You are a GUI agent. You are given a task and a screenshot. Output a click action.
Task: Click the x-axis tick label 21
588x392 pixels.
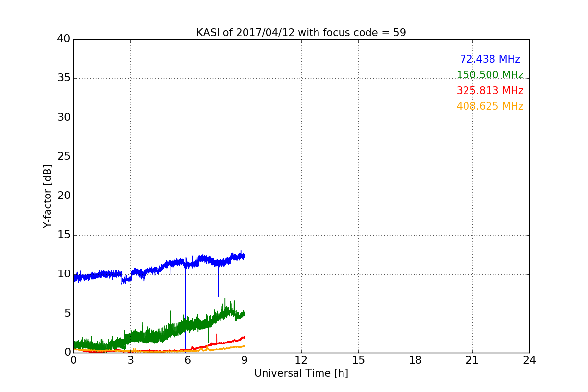click(x=472, y=360)
